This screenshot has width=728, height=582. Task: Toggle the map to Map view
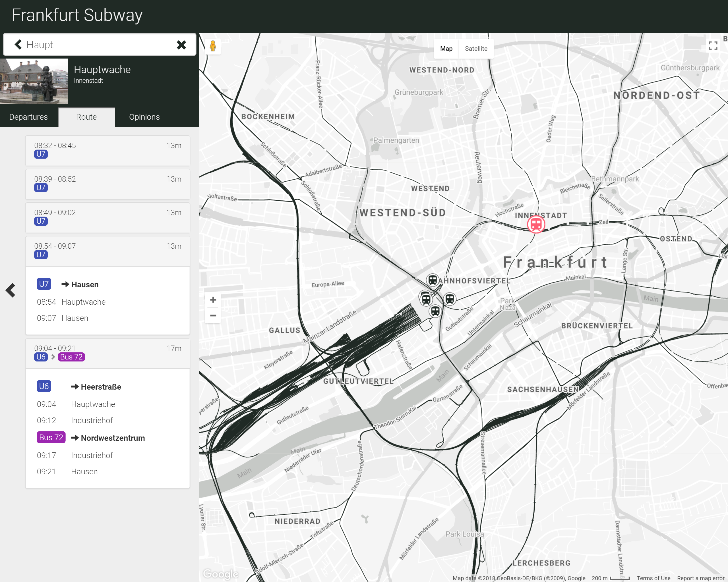tap(446, 49)
